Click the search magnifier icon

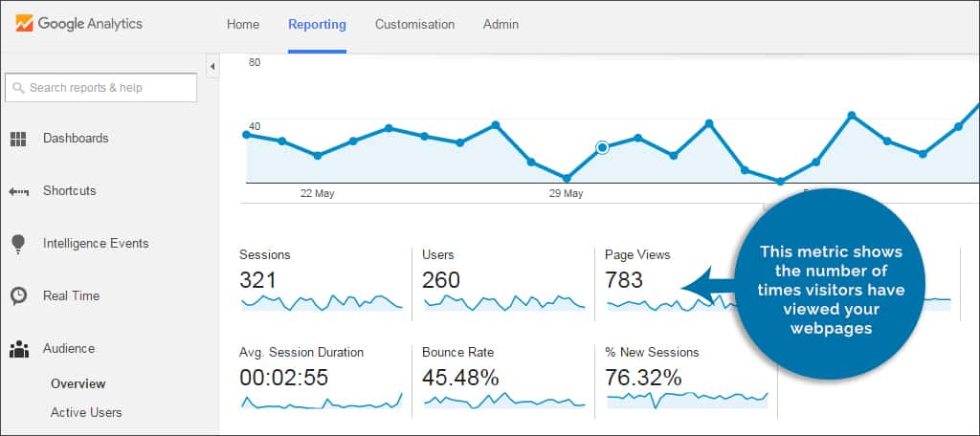(x=18, y=88)
